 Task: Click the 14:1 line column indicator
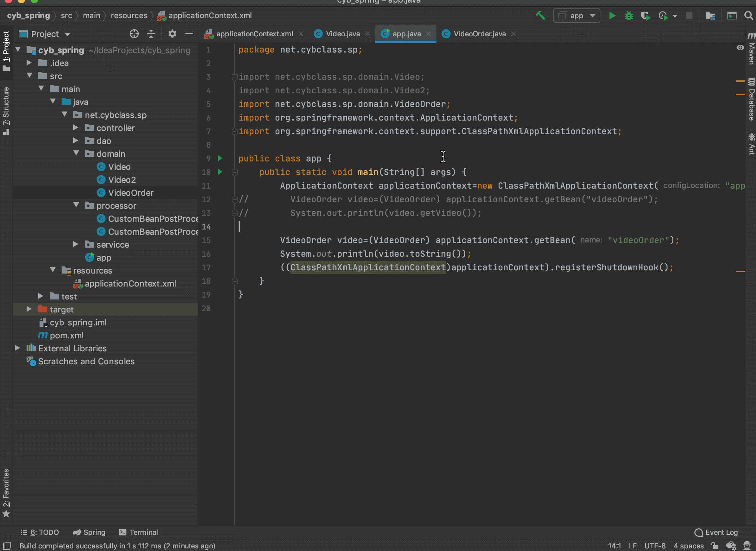[614, 546]
